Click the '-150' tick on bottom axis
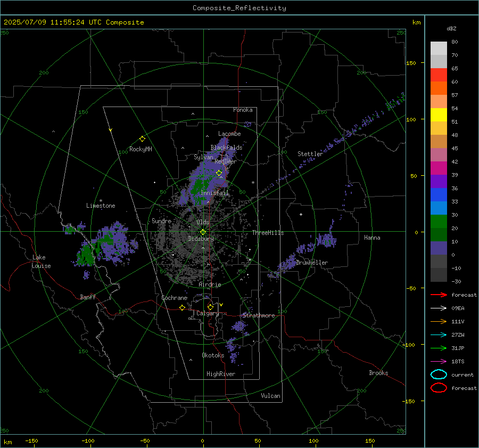The image size is (479, 448). coord(31,441)
